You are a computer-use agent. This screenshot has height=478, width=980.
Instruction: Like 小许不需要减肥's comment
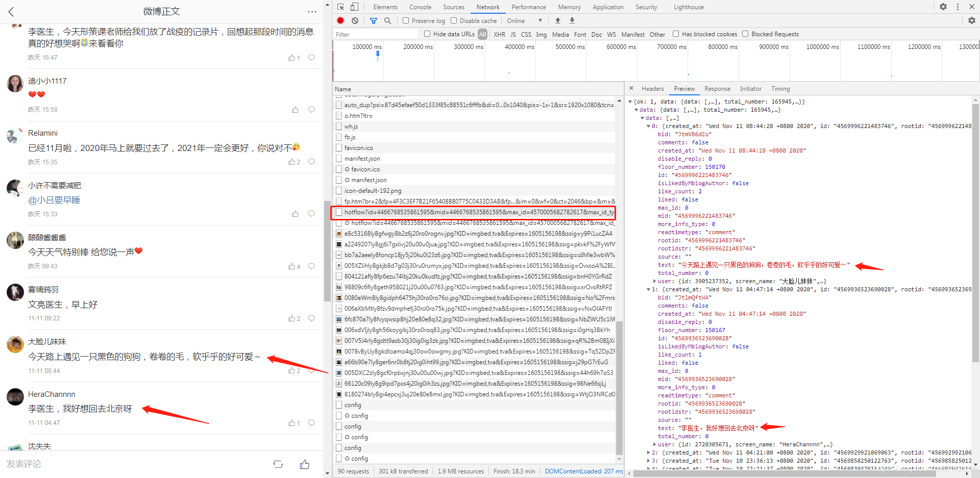295,214
